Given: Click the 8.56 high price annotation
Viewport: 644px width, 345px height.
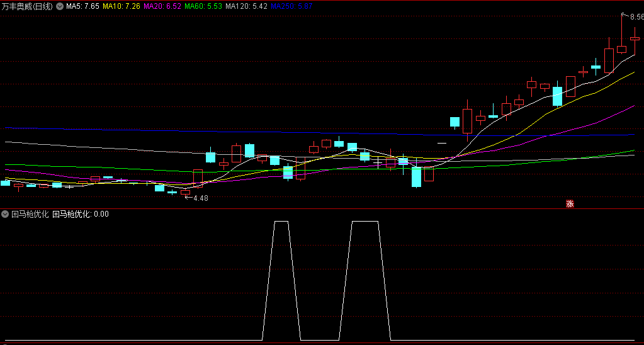Looking at the screenshot, I should click(x=637, y=17).
